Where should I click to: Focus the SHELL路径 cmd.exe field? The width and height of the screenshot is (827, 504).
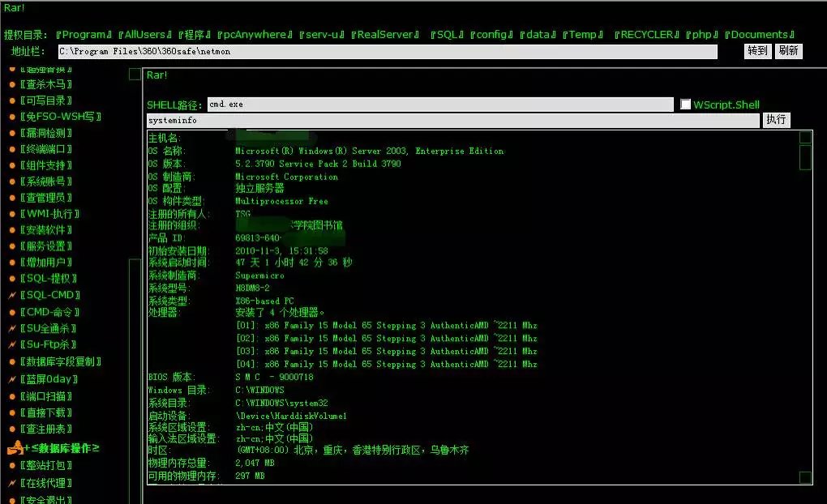pos(440,105)
